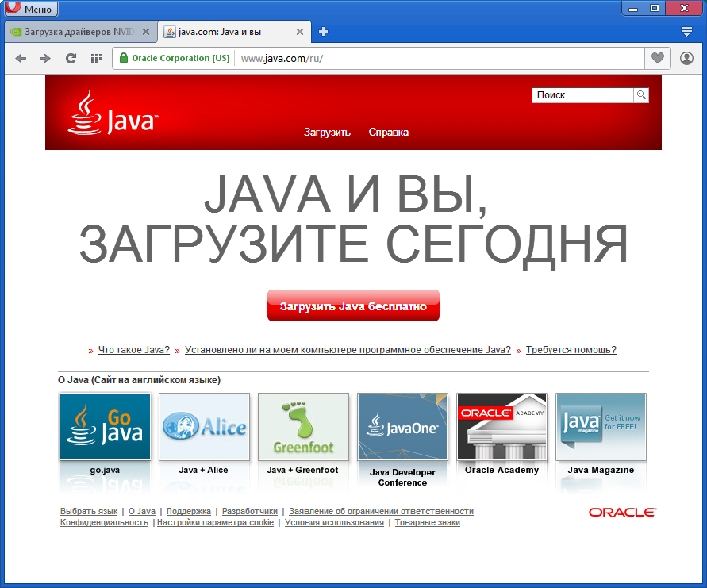
Task: Open Конфиденциальность footer link
Action: 104,522
